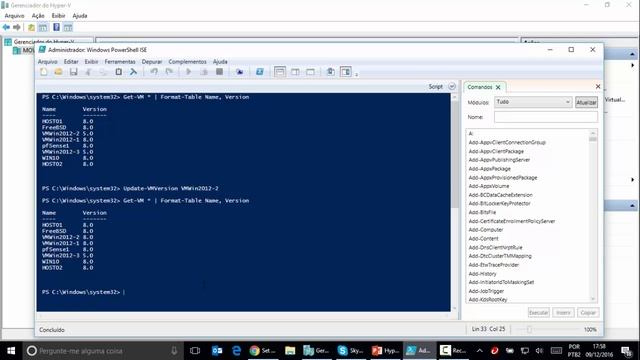Run selection icon in ISE toolbar

pos(204,72)
